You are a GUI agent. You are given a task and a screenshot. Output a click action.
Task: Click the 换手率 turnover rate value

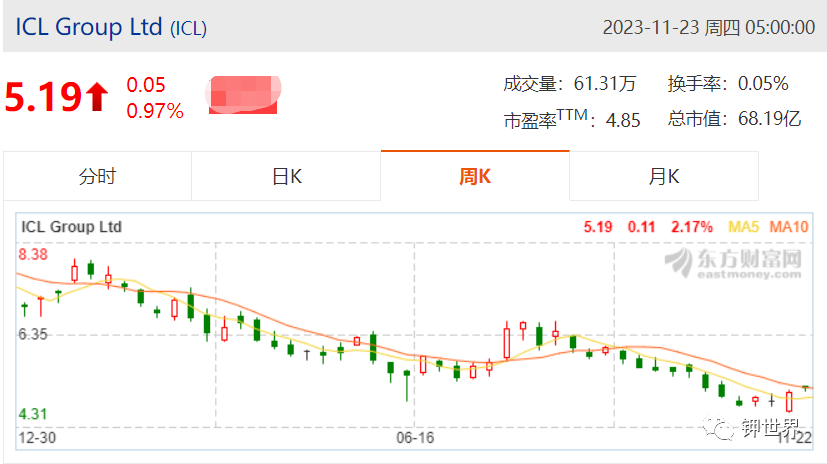[763, 83]
